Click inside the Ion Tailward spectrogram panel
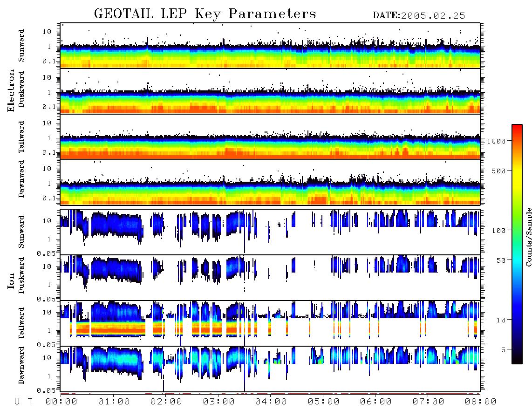Screen dimensions: 532x410 click(x=270, y=323)
